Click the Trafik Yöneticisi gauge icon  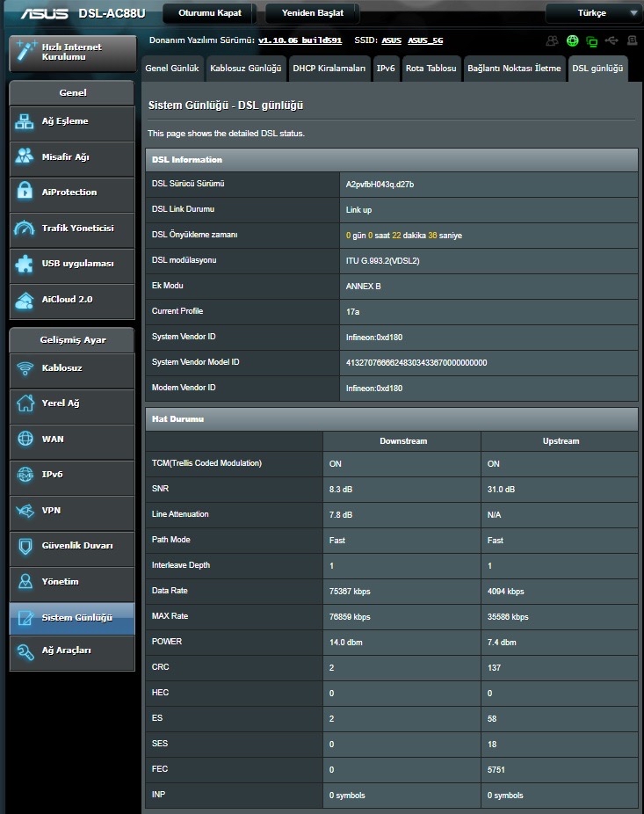pyautogui.click(x=25, y=228)
